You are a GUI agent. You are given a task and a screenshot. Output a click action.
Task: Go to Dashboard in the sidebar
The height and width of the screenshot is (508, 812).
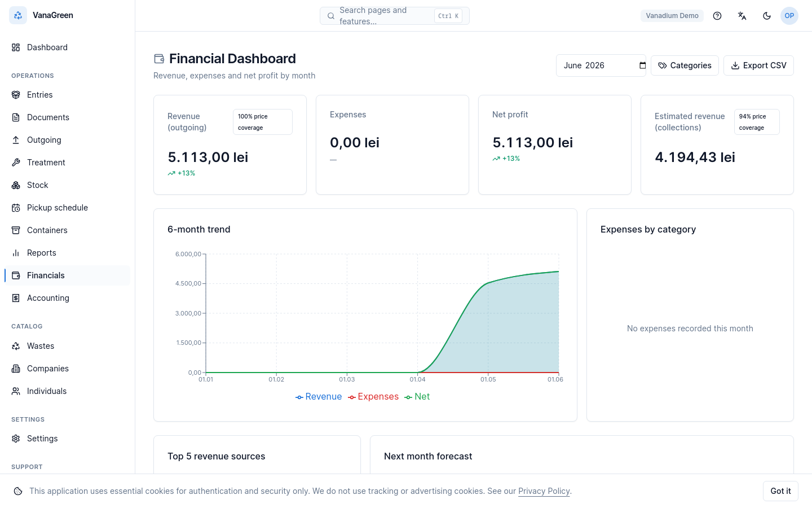(x=67, y=47)
